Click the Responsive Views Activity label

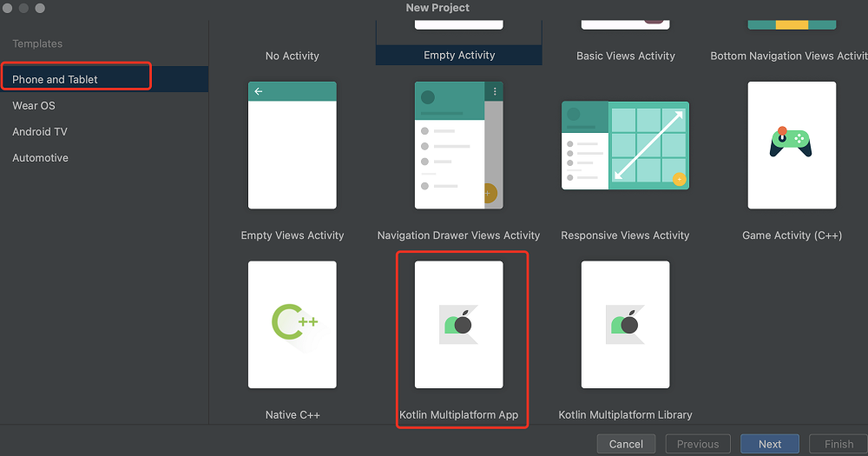click(x=625, y=235)
